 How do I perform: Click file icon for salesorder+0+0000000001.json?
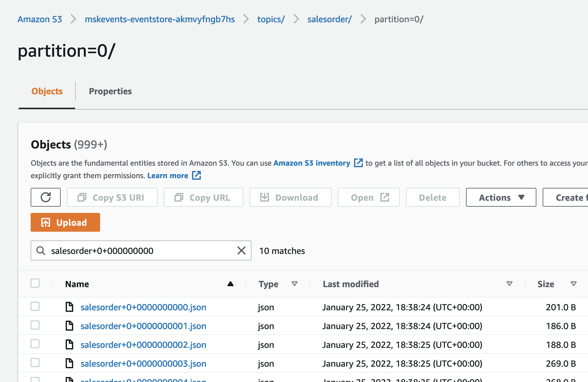click(x=69, y=326)
